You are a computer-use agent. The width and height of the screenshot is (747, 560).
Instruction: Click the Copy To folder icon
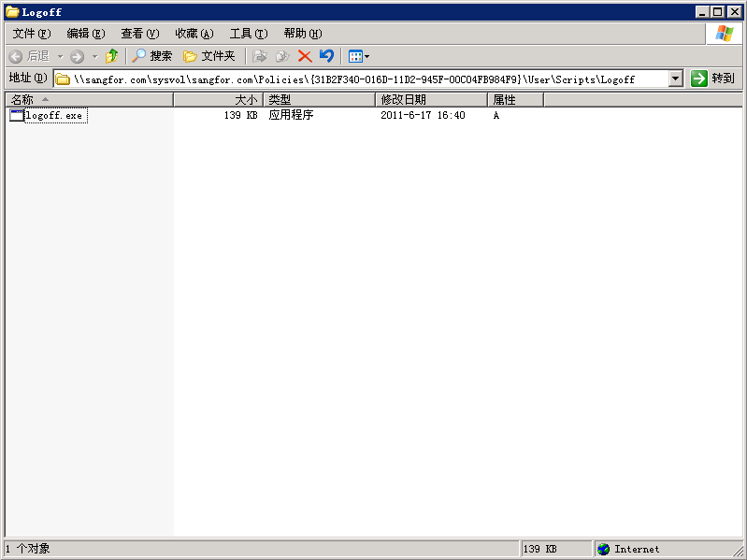(x=281, y=56)
